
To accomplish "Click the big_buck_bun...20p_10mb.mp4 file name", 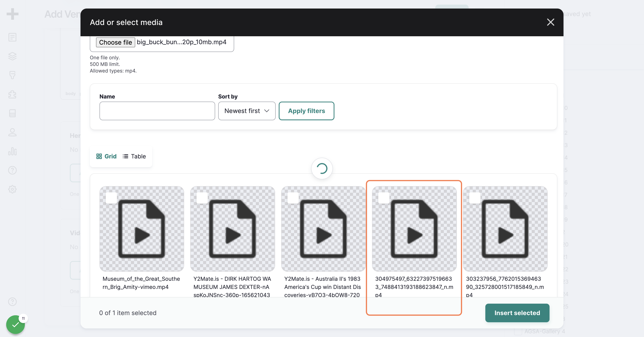I will tap(182, 42).
